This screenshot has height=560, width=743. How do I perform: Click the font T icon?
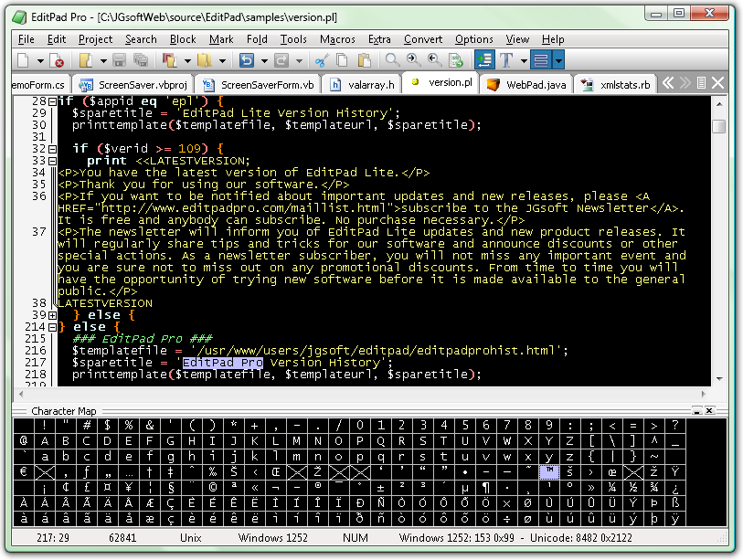pos(506,60)
